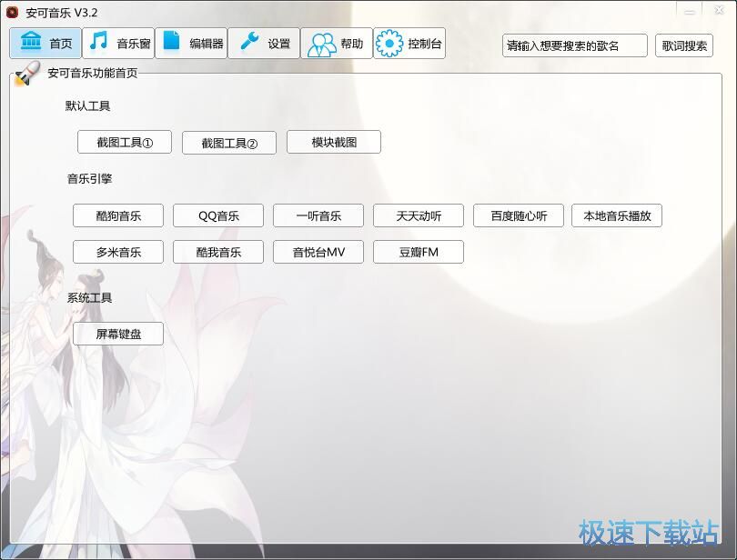Click the 音乐引擎 section label
Viewport: 737px width, 560px height.
[x=89, y=178]
